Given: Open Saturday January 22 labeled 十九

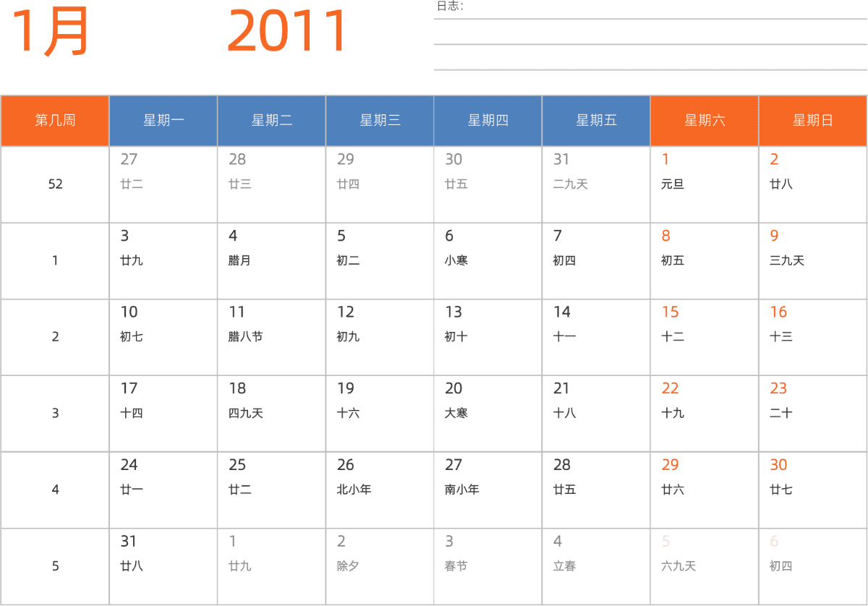Looking at the screenshot, I should pyautogui.click(x=705, y=414).
